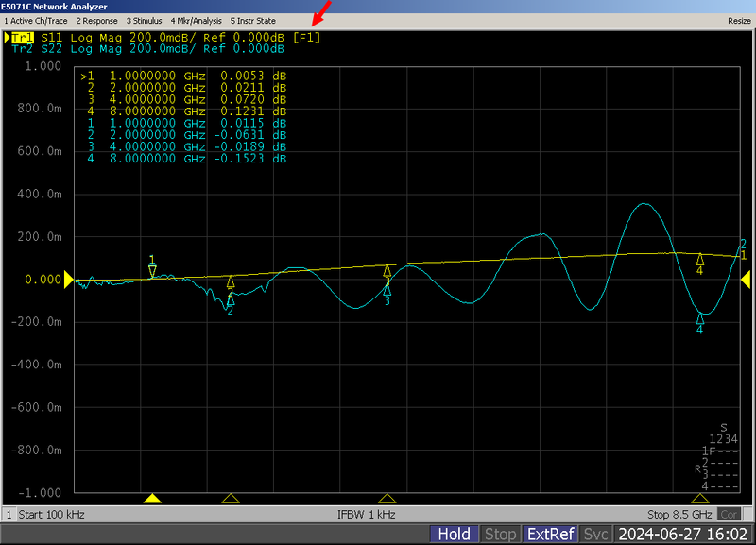Viewport: 756px width, 545px height.
Task: Open the 1 Active Ch/Trace menu
Action: coord(36,20)
